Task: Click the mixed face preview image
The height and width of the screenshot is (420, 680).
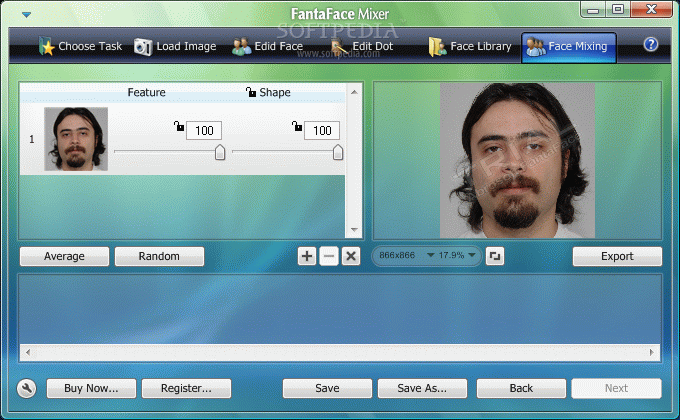Action: point(517,160)
